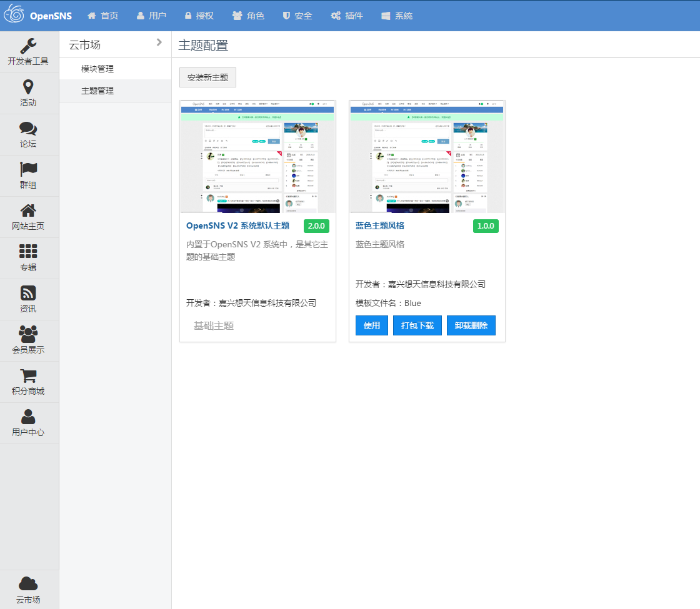Image resolution: width=700 pixels, height=609 pixels.
Task: Click 使用 to apply the blue theme
Action: (372, 325)
